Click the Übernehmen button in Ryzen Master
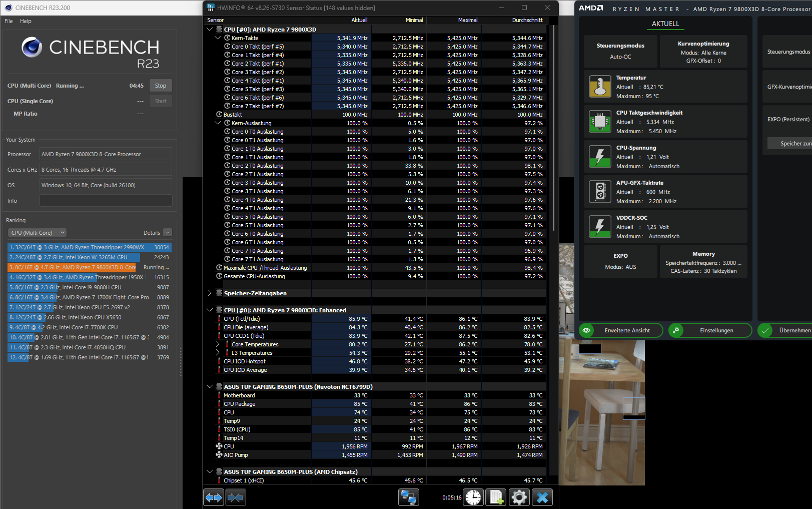This screenshot has width=812, height=509. pyautogui.click(x=785, y=330)
